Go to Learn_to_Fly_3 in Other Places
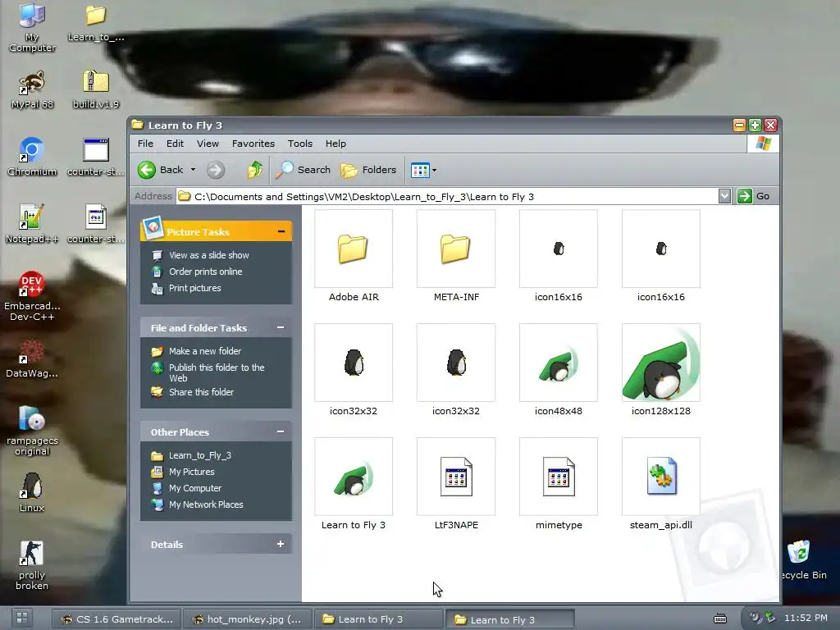 [x=200, y=454]
